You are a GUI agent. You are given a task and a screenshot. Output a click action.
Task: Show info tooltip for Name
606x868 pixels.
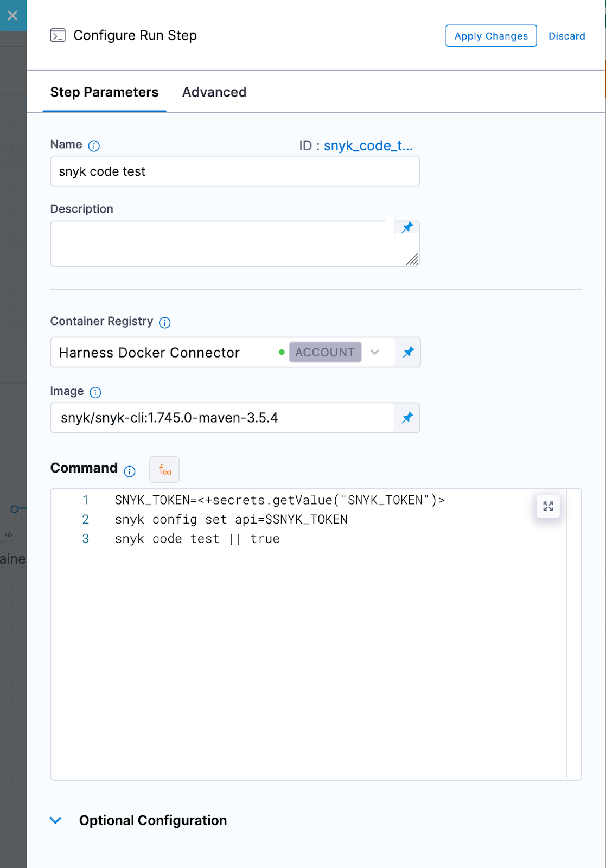coord(94,145)
